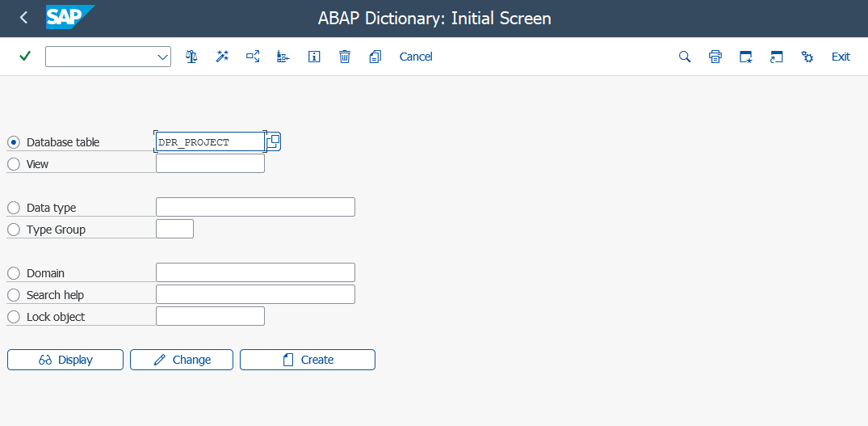Click the Check (balance scale) toolbar icon
The width and height of the screenshot is (868, 426).
click(x=191, y=57)
